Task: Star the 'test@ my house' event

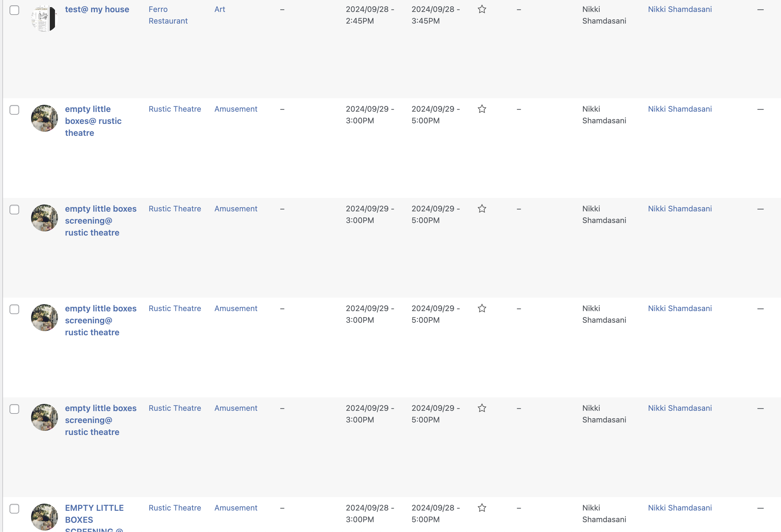Action: point(482,10)
